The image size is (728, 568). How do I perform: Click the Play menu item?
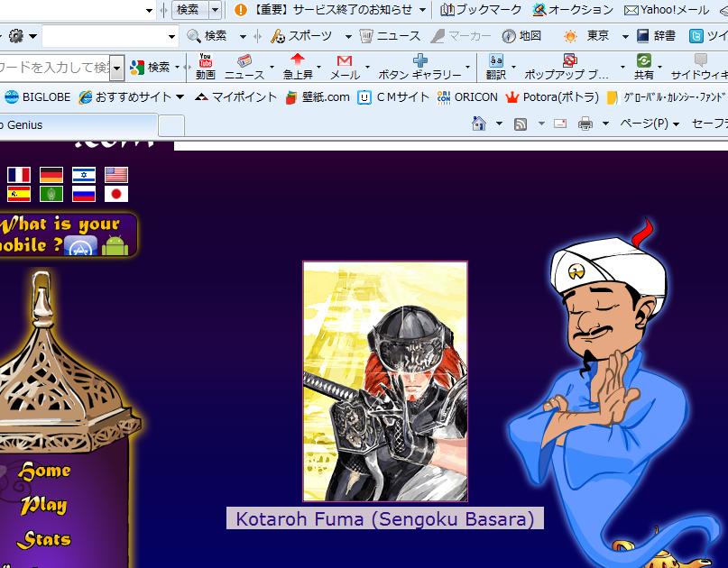[44, 505]
